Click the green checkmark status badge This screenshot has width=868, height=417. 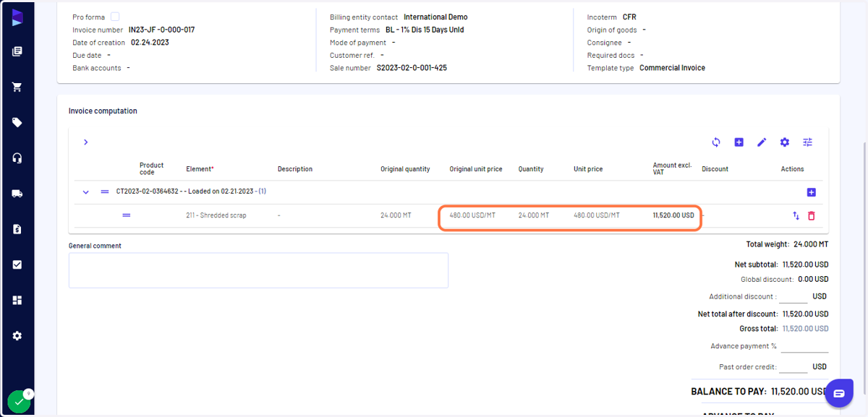[19, 402]
